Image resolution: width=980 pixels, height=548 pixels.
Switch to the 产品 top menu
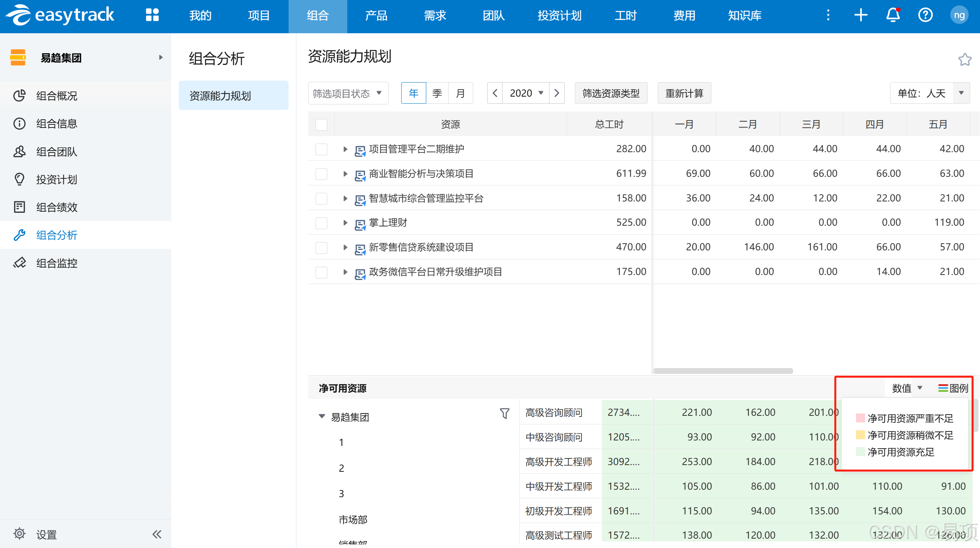click(x=376, y=16)
